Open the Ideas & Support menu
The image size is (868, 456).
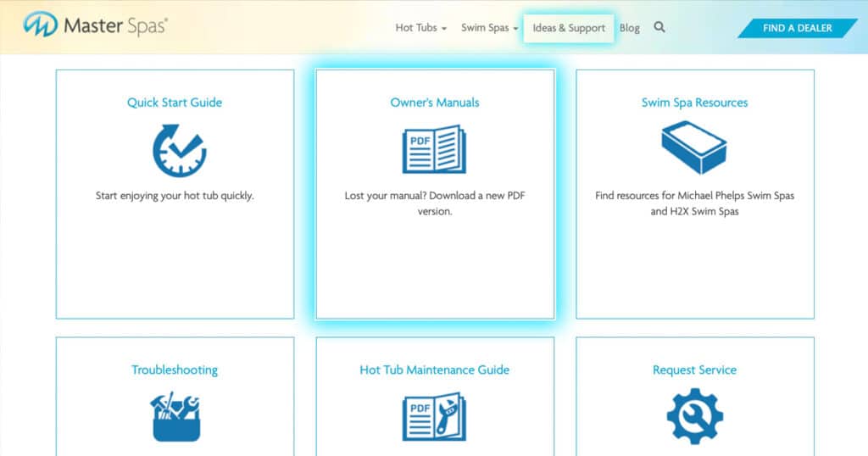(x=569, y=28)
